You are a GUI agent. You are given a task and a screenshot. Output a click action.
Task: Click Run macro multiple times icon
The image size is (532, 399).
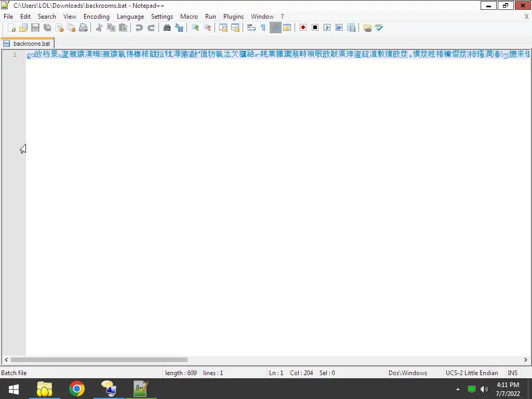(x=339, y=28)
